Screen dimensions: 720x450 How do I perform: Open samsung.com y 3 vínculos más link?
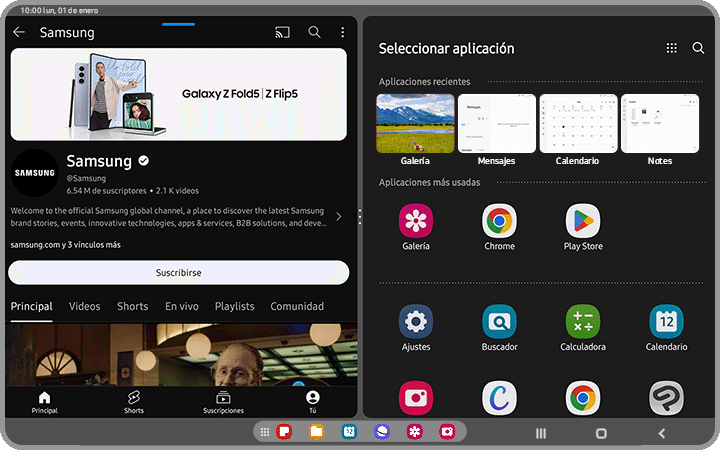[66, 244]
